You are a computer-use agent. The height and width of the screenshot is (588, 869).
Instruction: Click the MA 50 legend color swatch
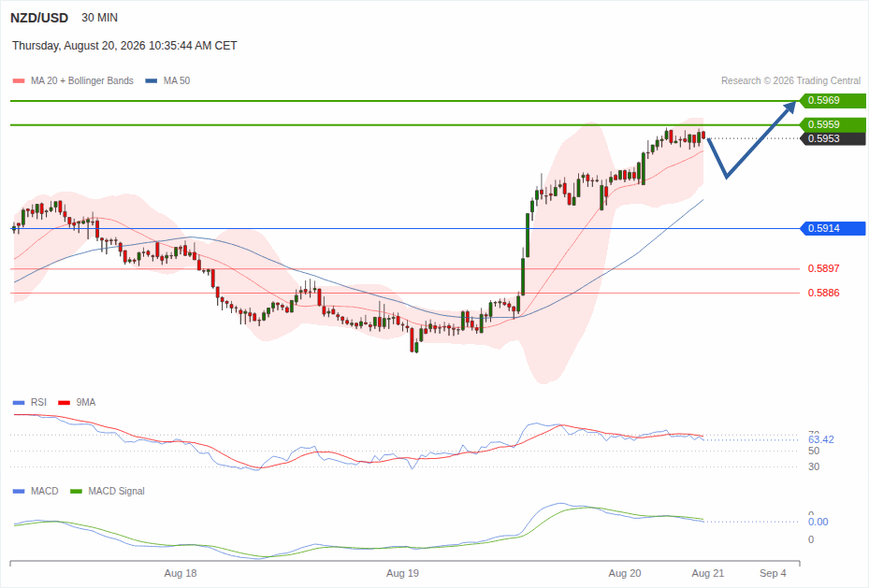tap(152, 80)
